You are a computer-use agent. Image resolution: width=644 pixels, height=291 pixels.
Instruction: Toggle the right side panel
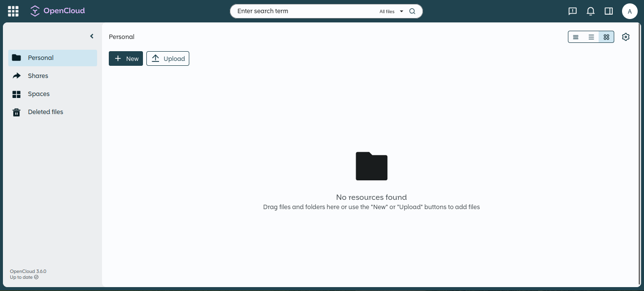coord(608,11)
